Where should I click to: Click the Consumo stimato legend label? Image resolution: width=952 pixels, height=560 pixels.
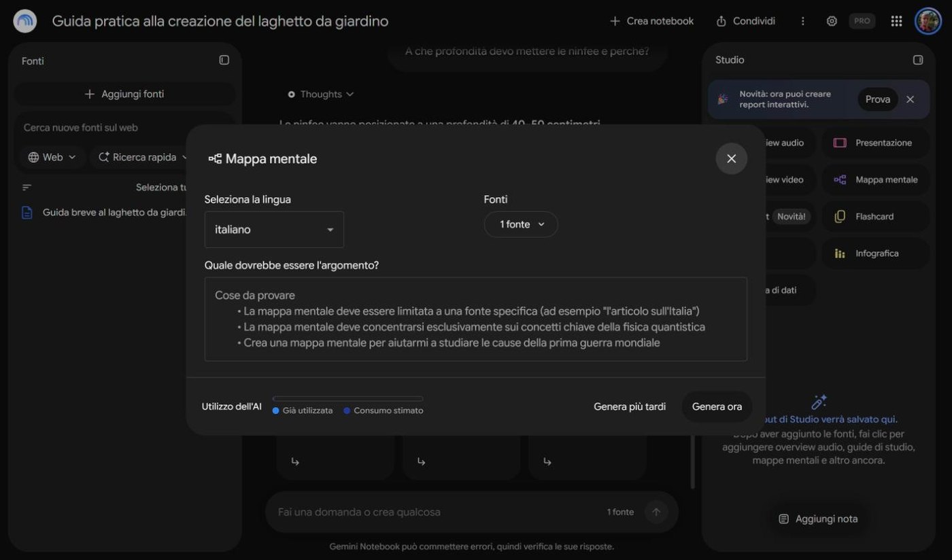pos(388,410)
